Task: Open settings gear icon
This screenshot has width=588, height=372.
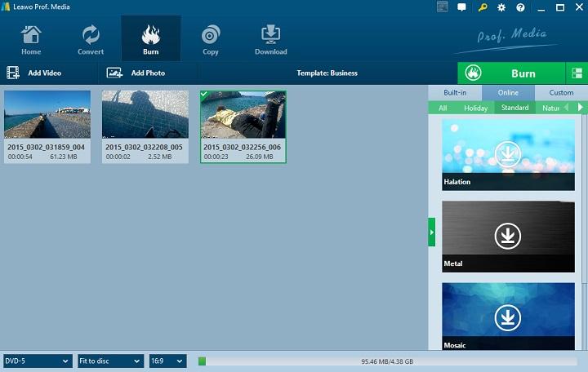Action: 501,7
